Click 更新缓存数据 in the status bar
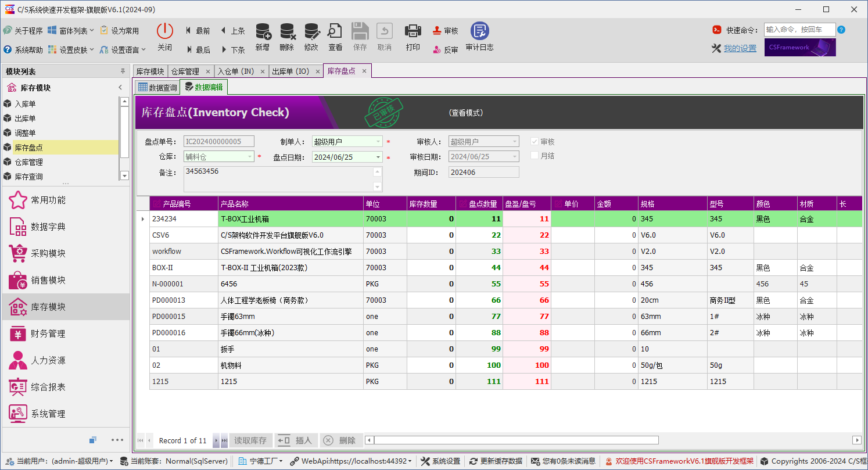The width and height of the screenshot is (868, 470). click(496, 461)
